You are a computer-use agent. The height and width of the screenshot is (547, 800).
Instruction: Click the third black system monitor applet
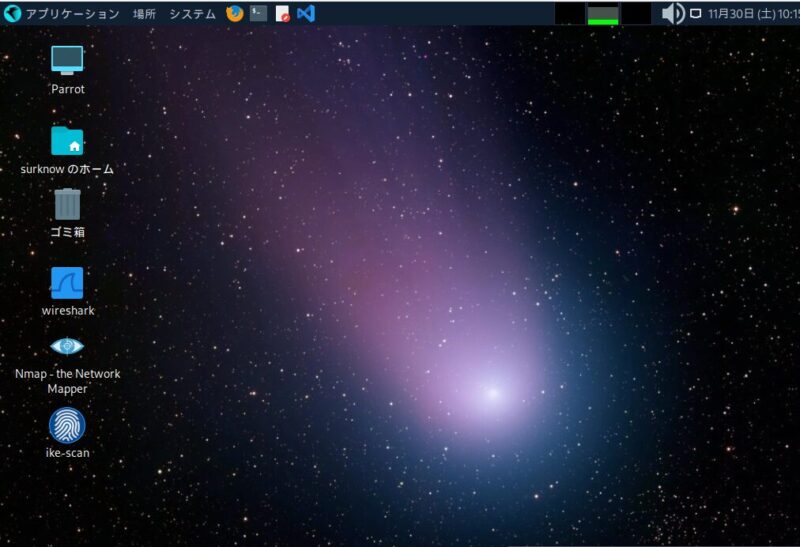636,14
